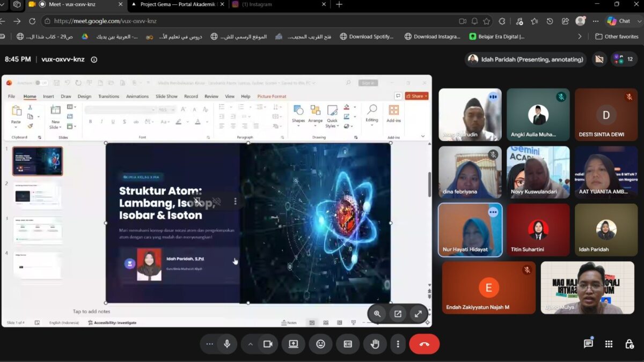
Task: Click Tap to add notes field
Action: [x=92, y=312]
